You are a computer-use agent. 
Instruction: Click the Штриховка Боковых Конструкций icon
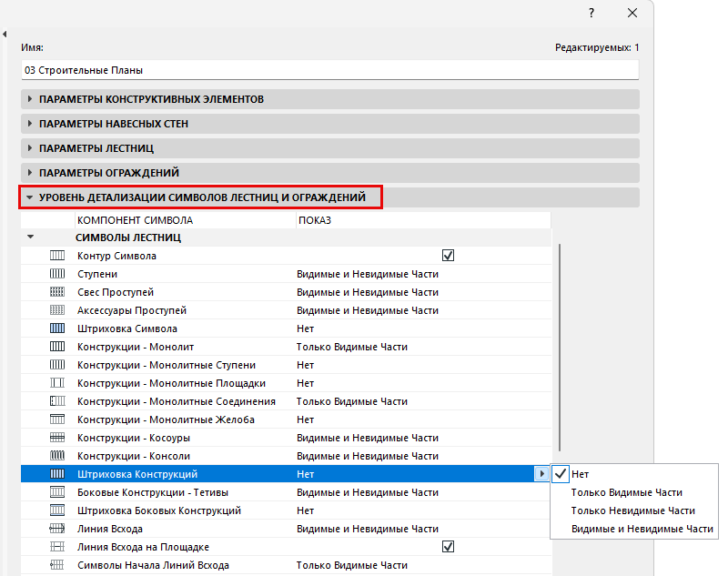pos(57,510)
